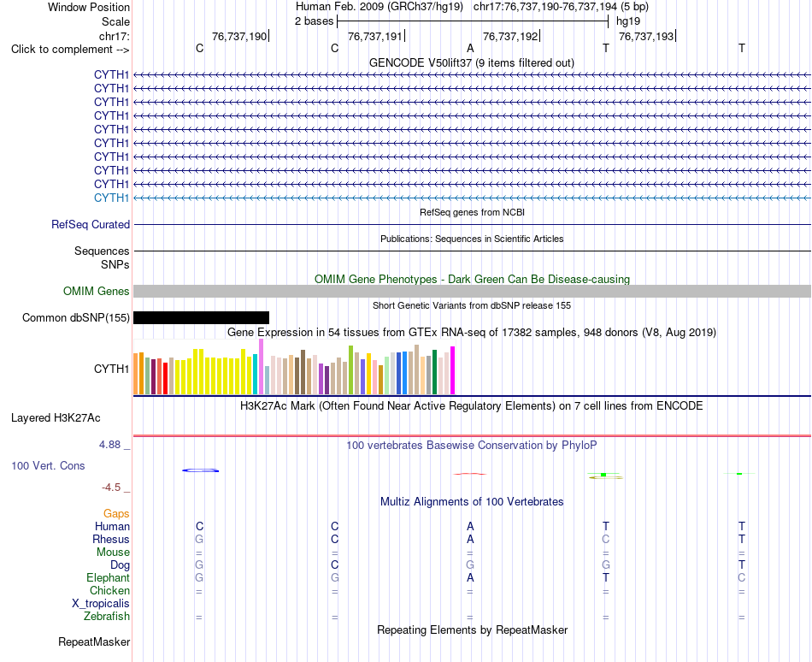Click the GTEx Gene Expression track title

[x=472, y=332]
